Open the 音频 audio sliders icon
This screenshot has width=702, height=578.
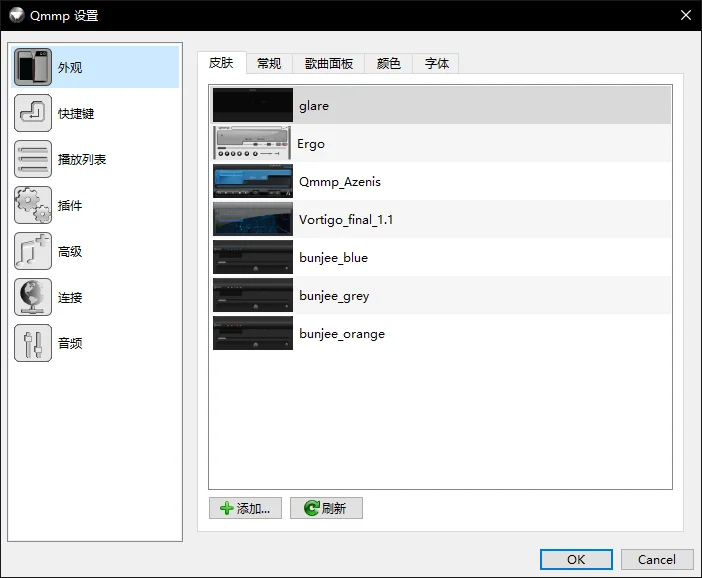click(33, 343)
